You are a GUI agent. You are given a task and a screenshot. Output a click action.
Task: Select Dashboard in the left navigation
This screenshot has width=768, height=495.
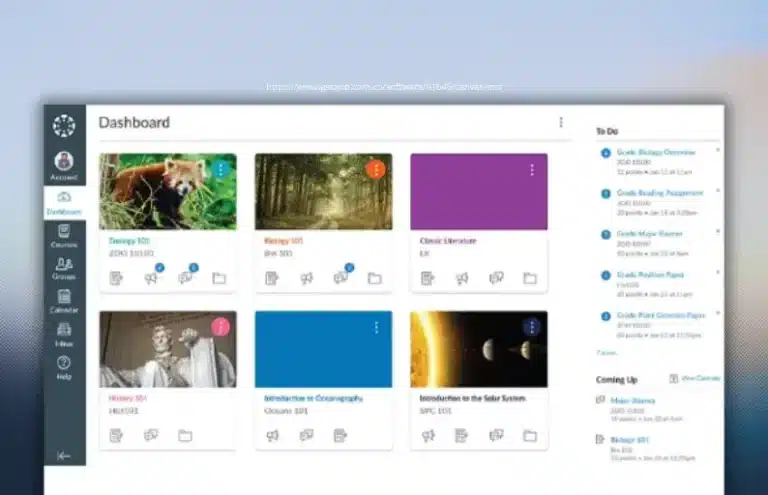pyautogui.click(x=64, y=202)
